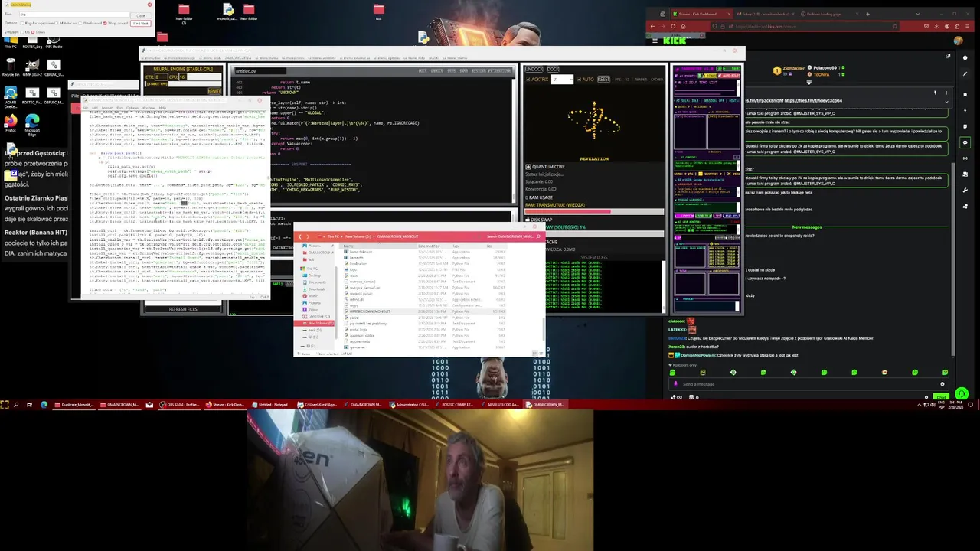Open a new browser tab with the plus button
The width and height of the screenshot is (980, 551).
coord(867,14)
